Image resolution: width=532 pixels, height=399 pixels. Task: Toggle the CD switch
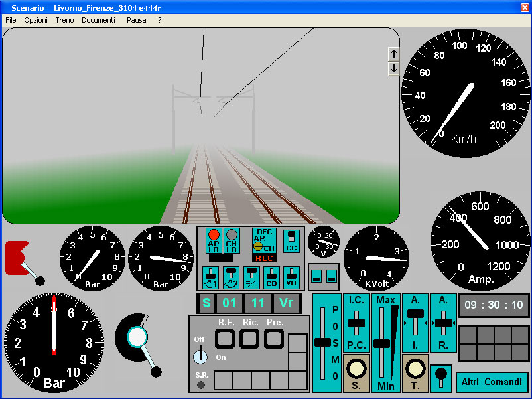[x=271, y=276]
